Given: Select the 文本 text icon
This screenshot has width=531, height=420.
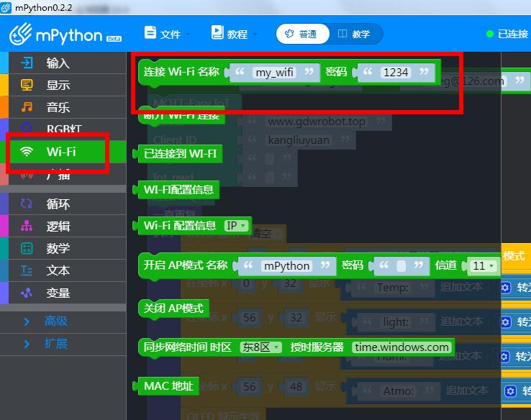Looking at the screenshot, I should click(x=27, y=270).
